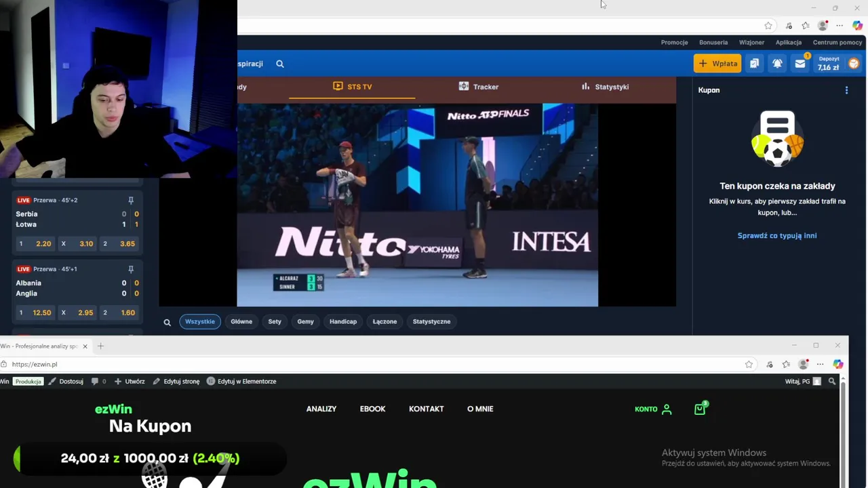Viewport: 868px width, 488px height.
Task: Open Dostosuj in WordPress admin bar
Action: (x=66, y=382)
